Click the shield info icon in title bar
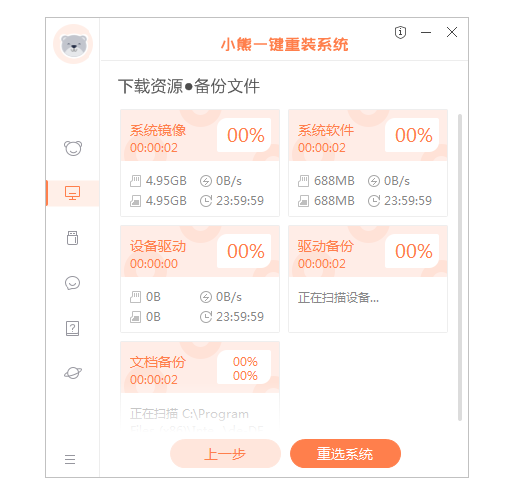523x488 pixels. coord(400,32)
